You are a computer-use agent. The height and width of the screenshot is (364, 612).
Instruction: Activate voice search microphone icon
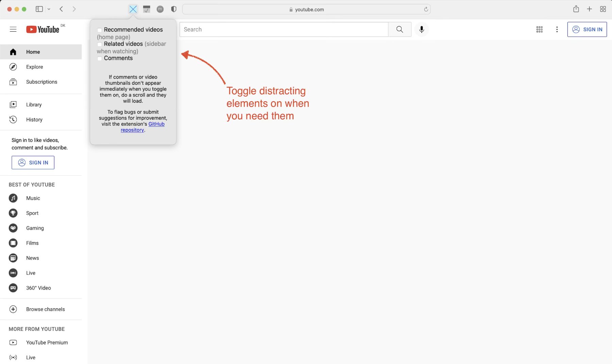421,30
